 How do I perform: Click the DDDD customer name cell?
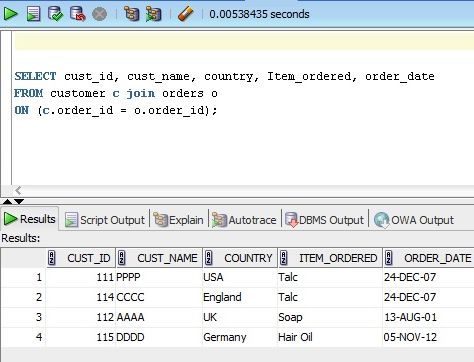pos(159,337)
